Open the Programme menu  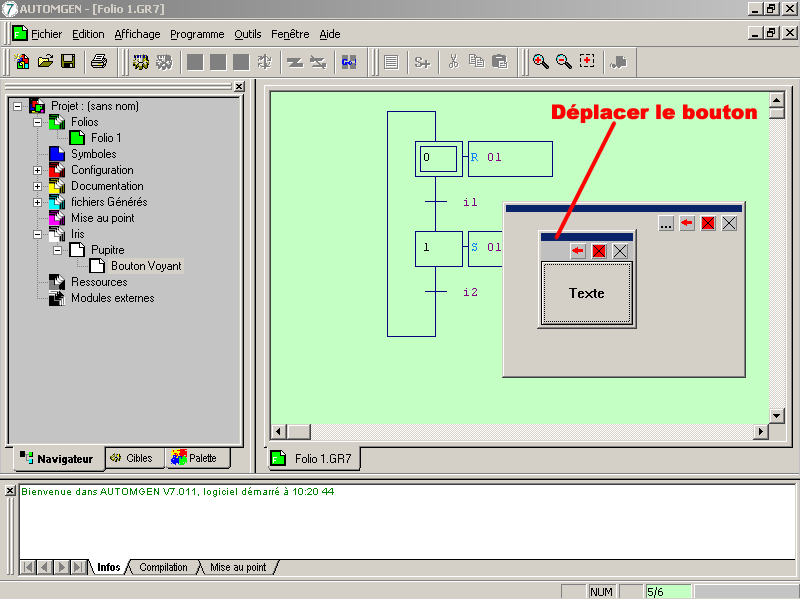coord(197,34)
